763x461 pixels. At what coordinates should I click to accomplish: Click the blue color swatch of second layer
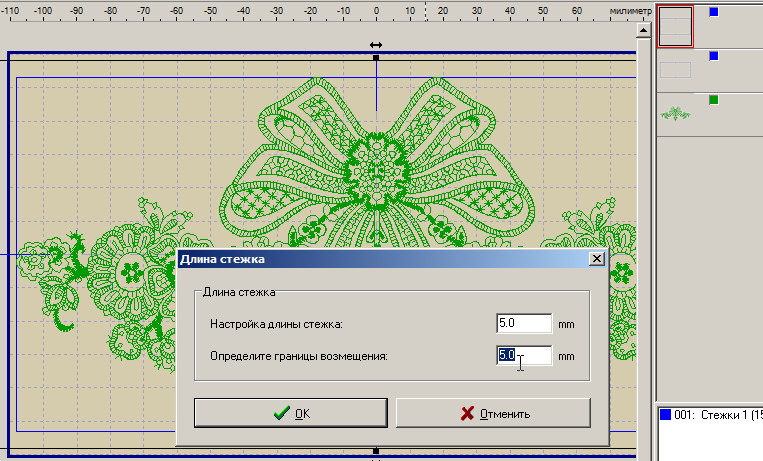pyautogui.click(x=714, y=56)
